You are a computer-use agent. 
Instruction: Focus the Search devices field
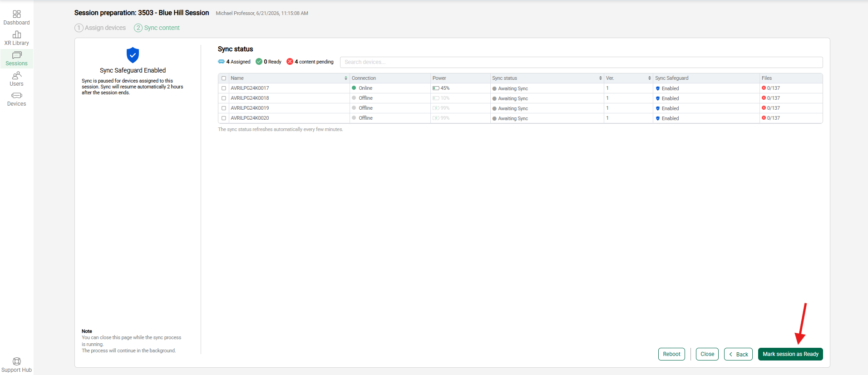(x=581, y=62)
